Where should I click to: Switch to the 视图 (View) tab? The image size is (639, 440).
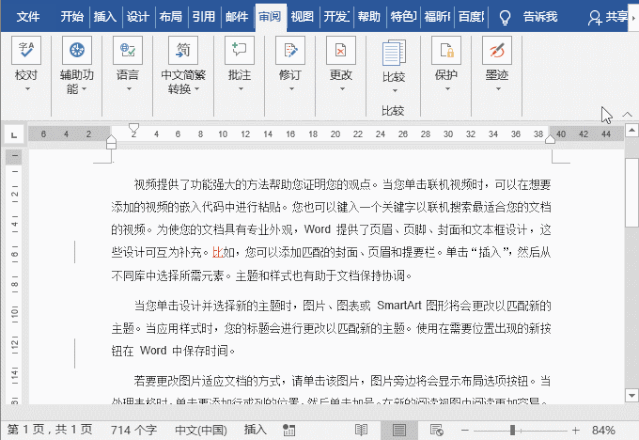pyautogui.click(x=301, y=16)
